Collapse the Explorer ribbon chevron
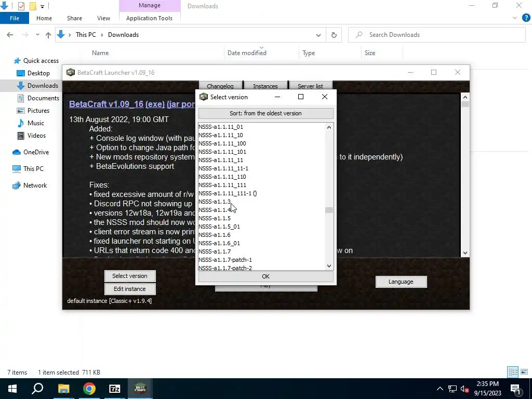The height and width of the screenshot is (399, 532). (x=515, y=18)
